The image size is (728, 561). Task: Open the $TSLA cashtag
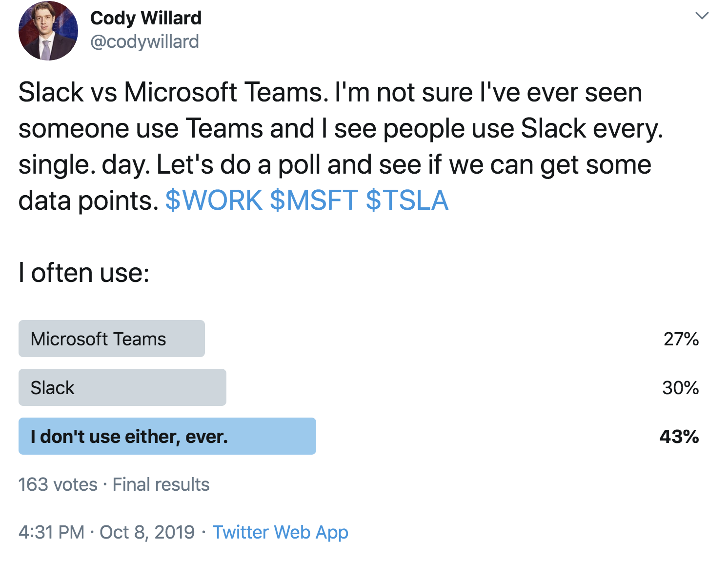pos(407,200)
